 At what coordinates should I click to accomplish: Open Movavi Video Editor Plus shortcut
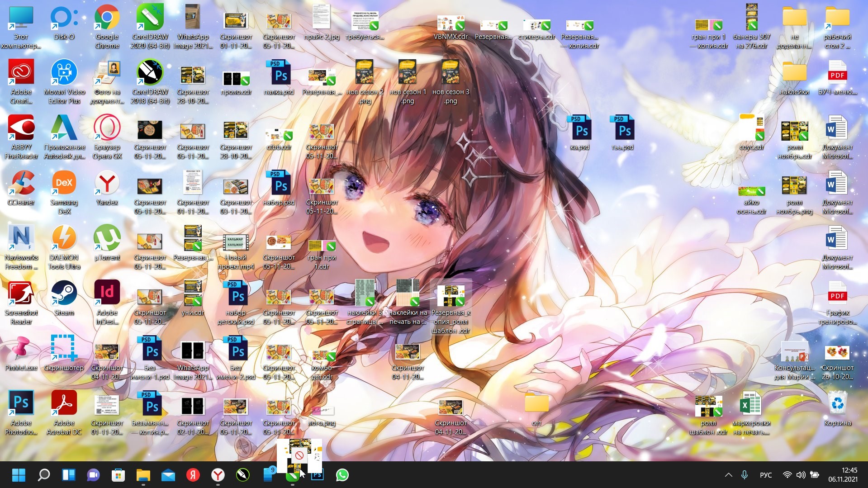(x=64, y=82)
